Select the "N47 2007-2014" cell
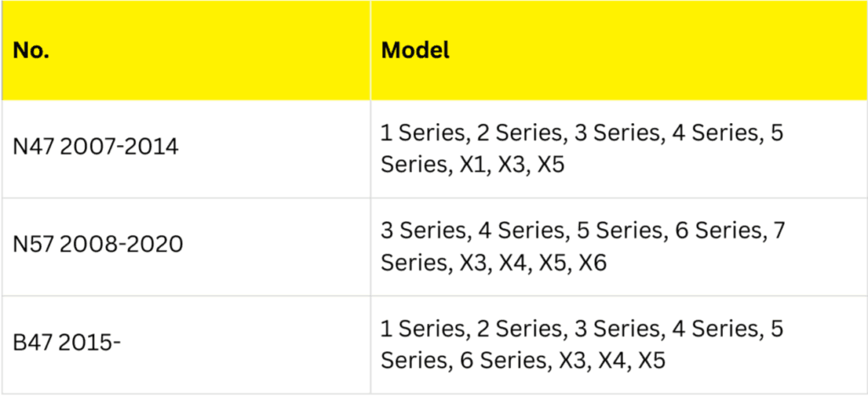Image resolution: width=868 pixels, height=396 pixels. click(96, 147)
